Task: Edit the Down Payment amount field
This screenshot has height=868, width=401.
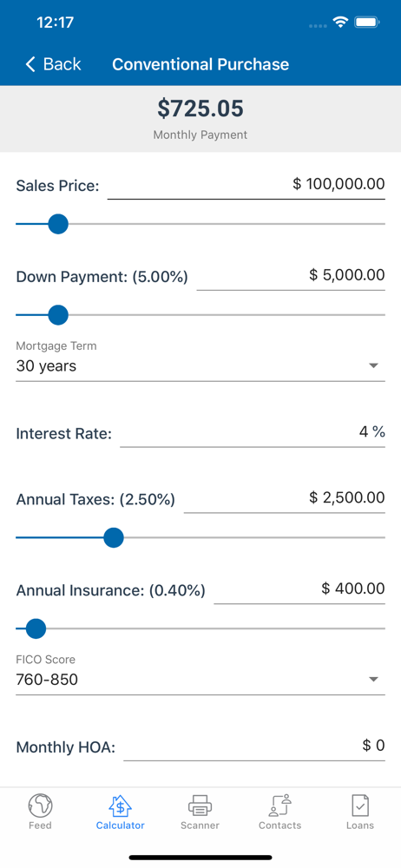Action: click(x=291, y=275)
